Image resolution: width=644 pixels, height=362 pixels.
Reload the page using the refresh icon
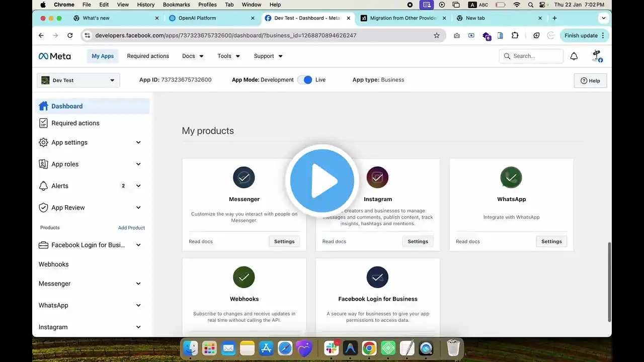pos(70,36)
